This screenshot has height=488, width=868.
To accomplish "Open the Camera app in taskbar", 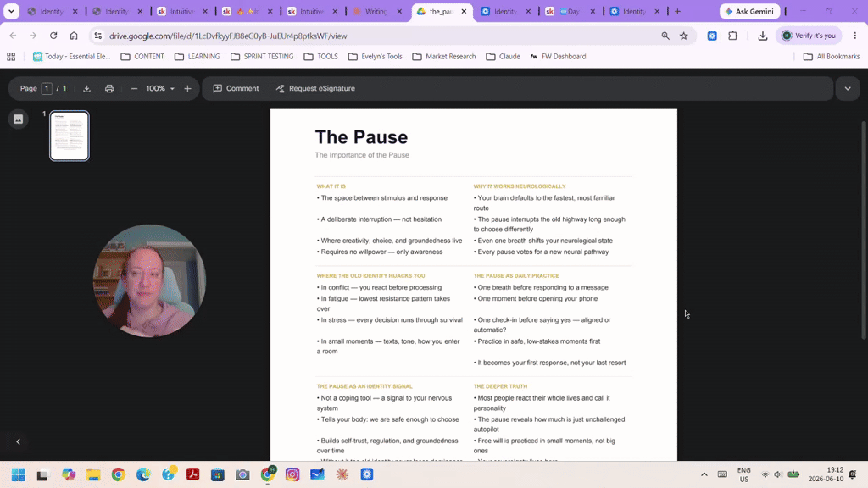I will (x=242, y=474).
